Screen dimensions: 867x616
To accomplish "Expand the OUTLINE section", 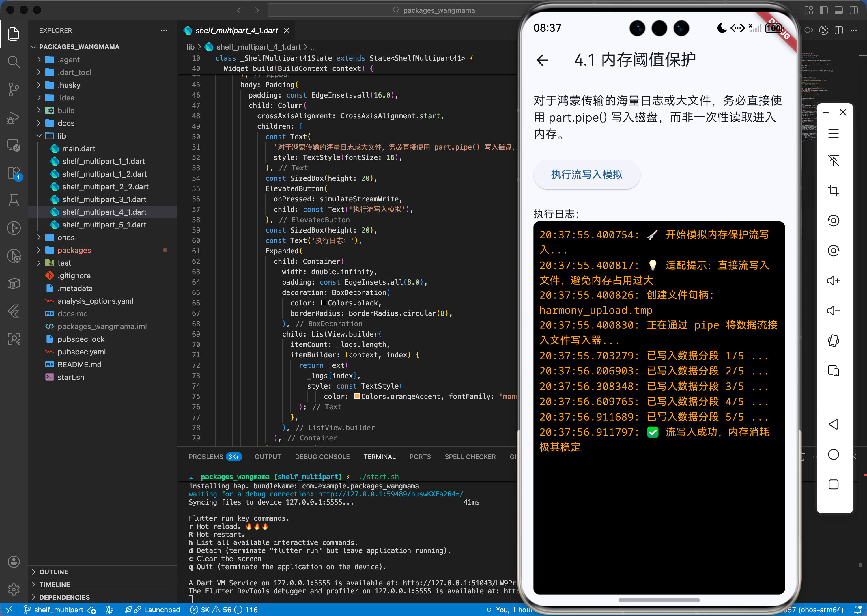I will tap(53, 572).
